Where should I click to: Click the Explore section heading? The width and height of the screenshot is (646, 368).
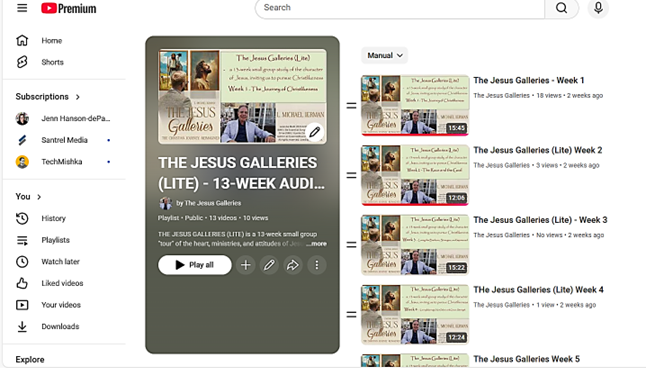point(30,360)
